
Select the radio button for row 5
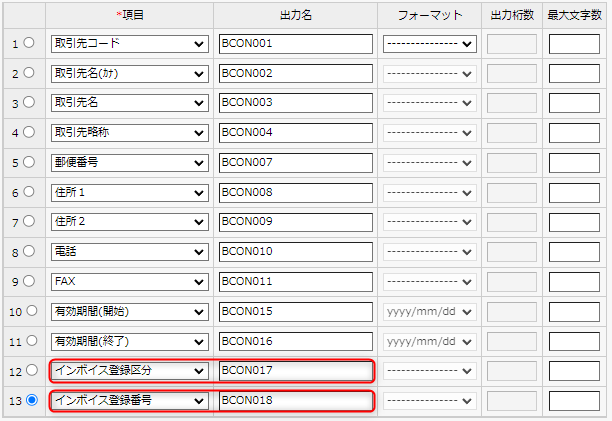coord(31,162)
